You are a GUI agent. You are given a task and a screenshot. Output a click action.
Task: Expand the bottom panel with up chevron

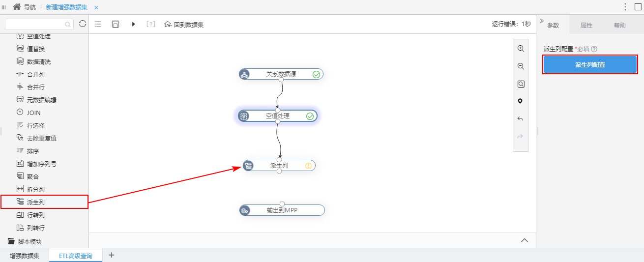coord(525,240)
